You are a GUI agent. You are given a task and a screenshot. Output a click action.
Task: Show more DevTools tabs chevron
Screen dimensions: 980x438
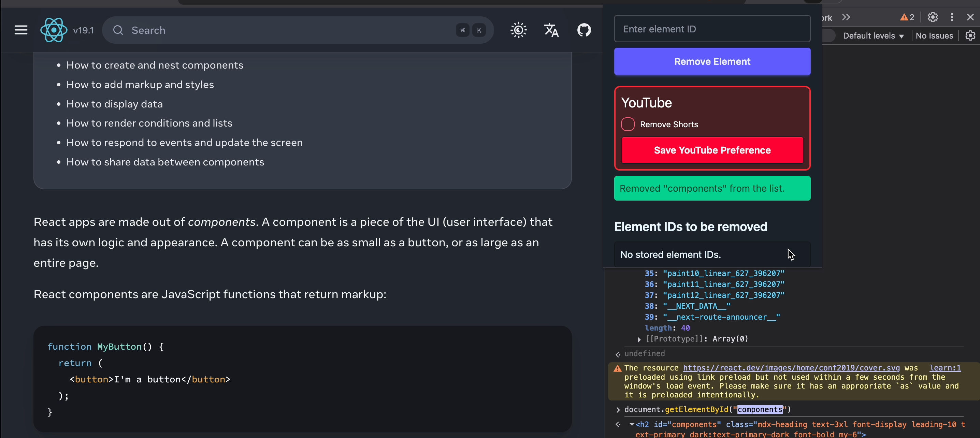[846, 17]
